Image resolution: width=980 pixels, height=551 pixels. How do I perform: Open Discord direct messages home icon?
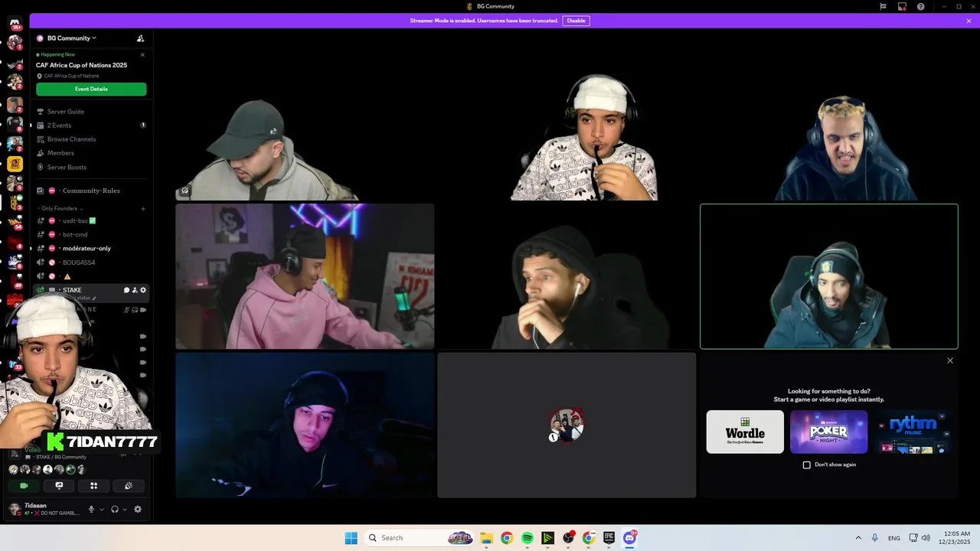15,23
